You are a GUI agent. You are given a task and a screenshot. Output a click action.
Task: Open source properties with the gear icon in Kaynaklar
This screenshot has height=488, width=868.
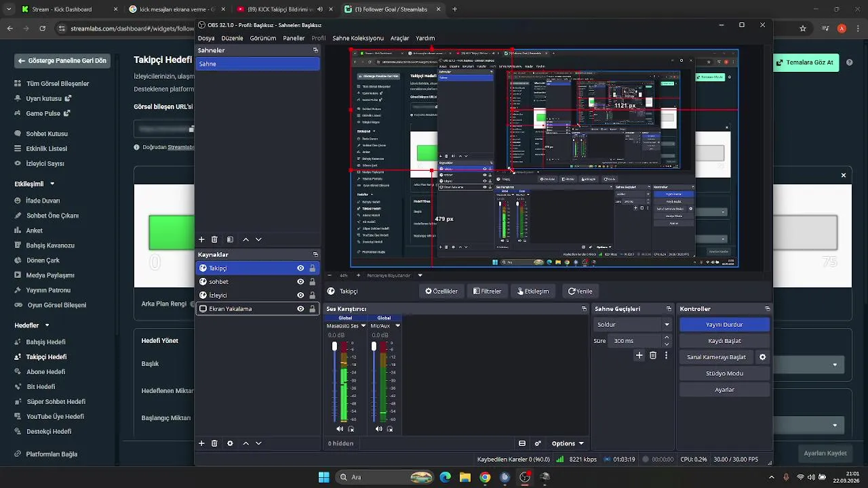[230, 443]
